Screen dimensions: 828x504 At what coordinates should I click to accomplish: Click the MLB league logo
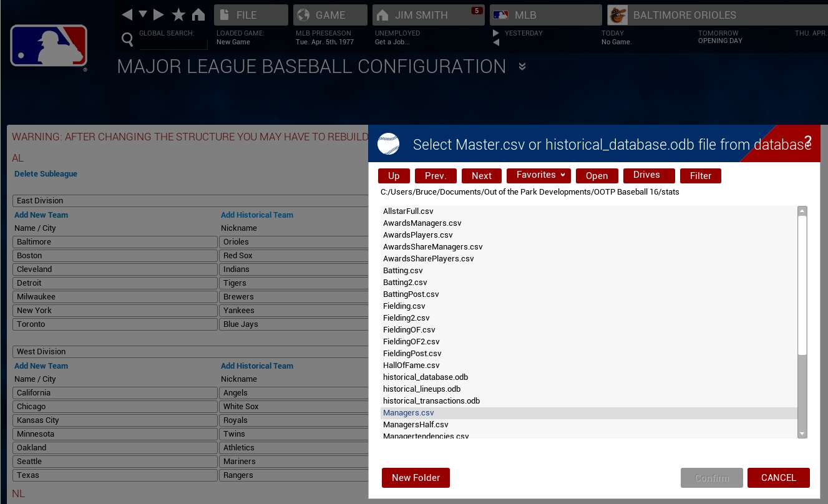49,46
